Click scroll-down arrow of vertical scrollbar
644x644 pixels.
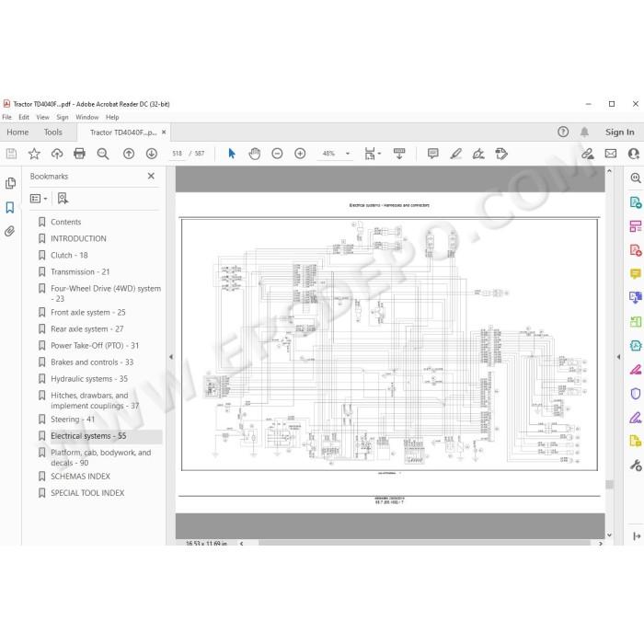pyautogui.click(x=609, y=535)
